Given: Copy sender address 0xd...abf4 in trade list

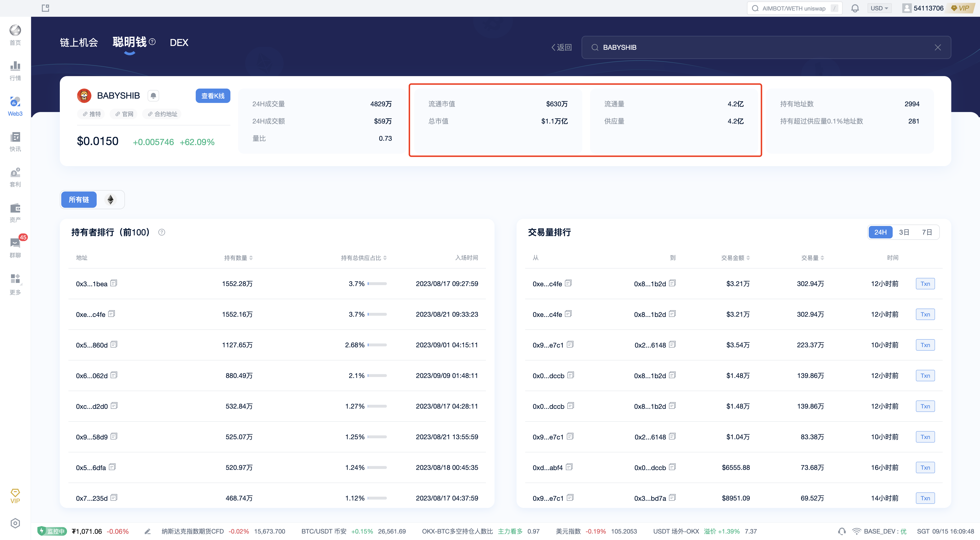Looking at the screenshot, I should 569,467.
